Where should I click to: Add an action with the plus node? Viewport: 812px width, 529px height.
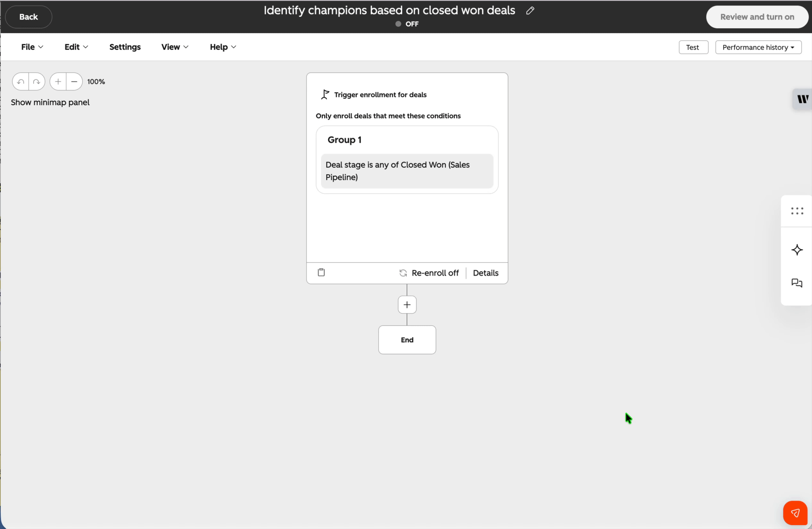[x=407, y=305]
